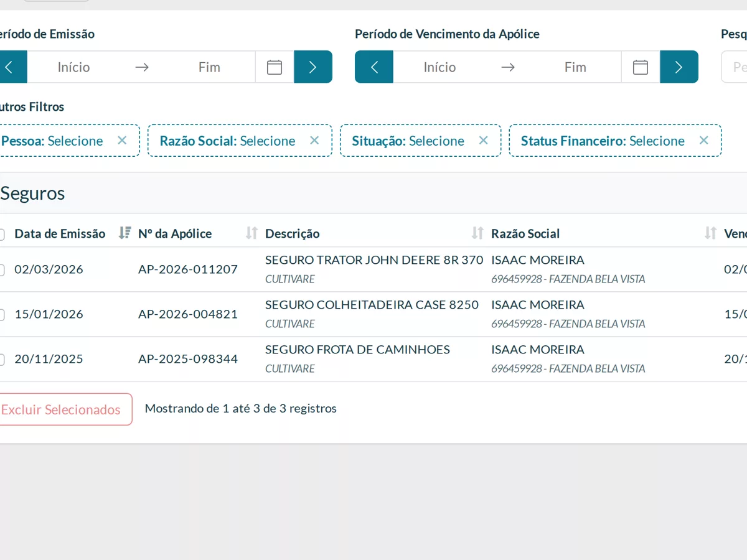Open calendar for Período de Vencimento da Apólice

click(641, 67)
